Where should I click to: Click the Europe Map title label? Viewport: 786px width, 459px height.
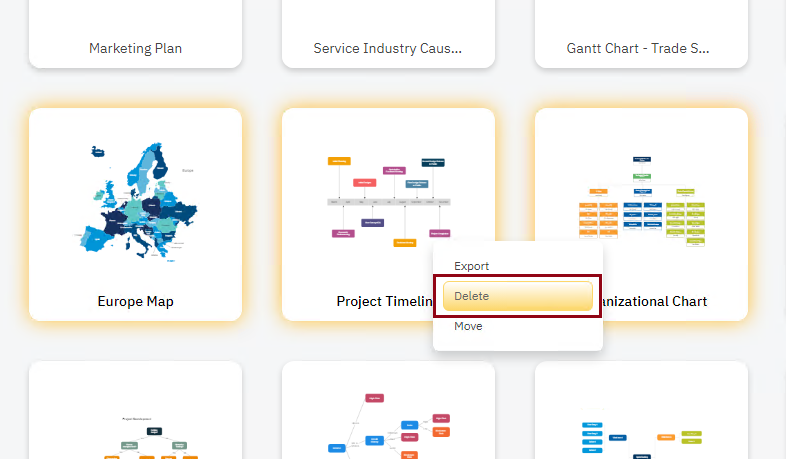click(x=135, y=301)
